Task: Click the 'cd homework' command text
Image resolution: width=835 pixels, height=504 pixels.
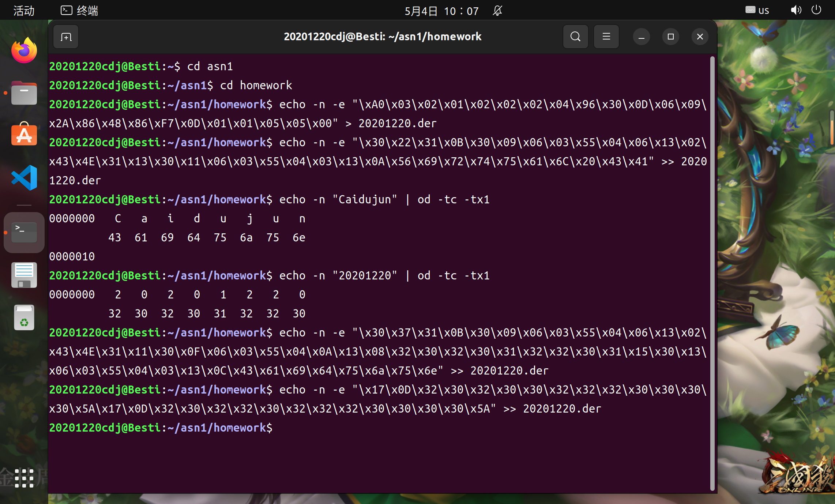Action: coord(256,85)
